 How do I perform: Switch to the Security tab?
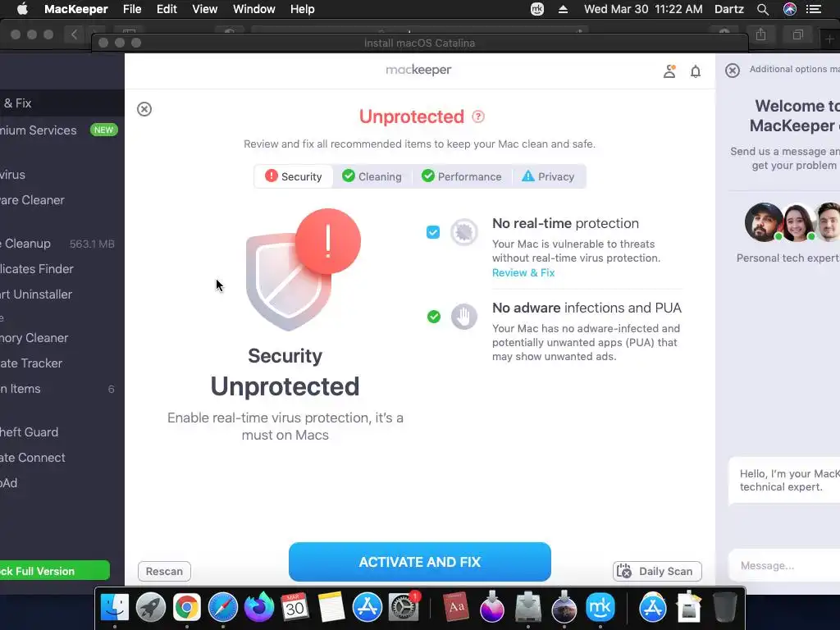coord(294,176)
